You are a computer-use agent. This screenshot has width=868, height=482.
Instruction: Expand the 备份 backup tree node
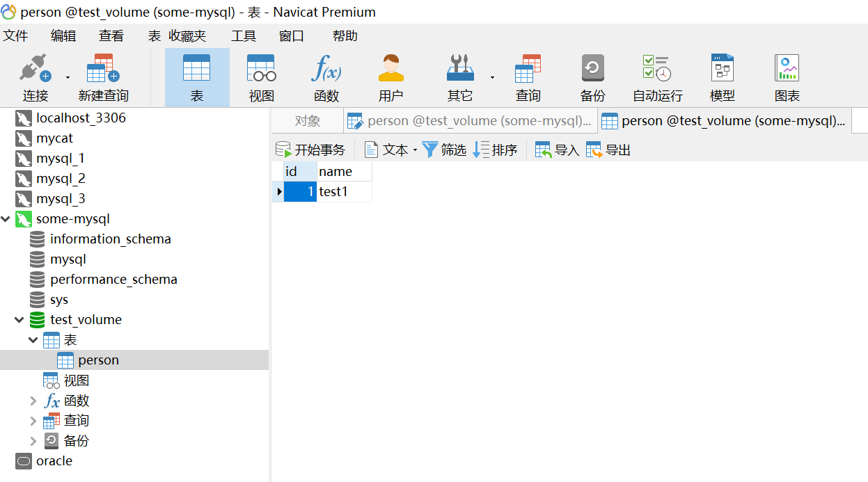click(x=33, y=441)
